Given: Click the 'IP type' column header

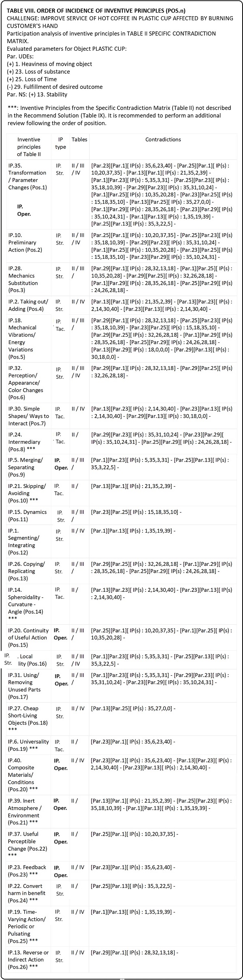Looking at the screenshot, I should pyautogui.click(x=60, y=143).
